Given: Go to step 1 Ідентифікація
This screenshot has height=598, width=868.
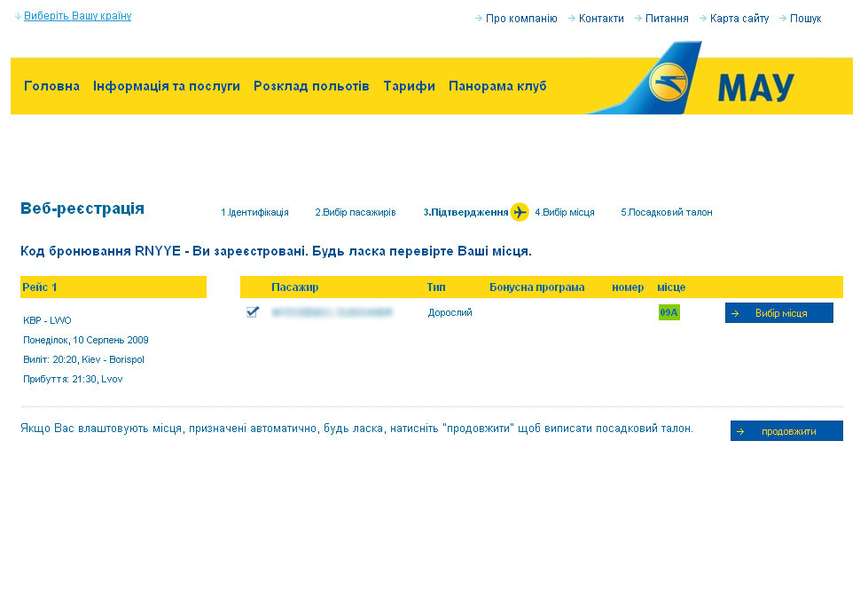Looking at the screenshot, I should click(x=254, y=213).
